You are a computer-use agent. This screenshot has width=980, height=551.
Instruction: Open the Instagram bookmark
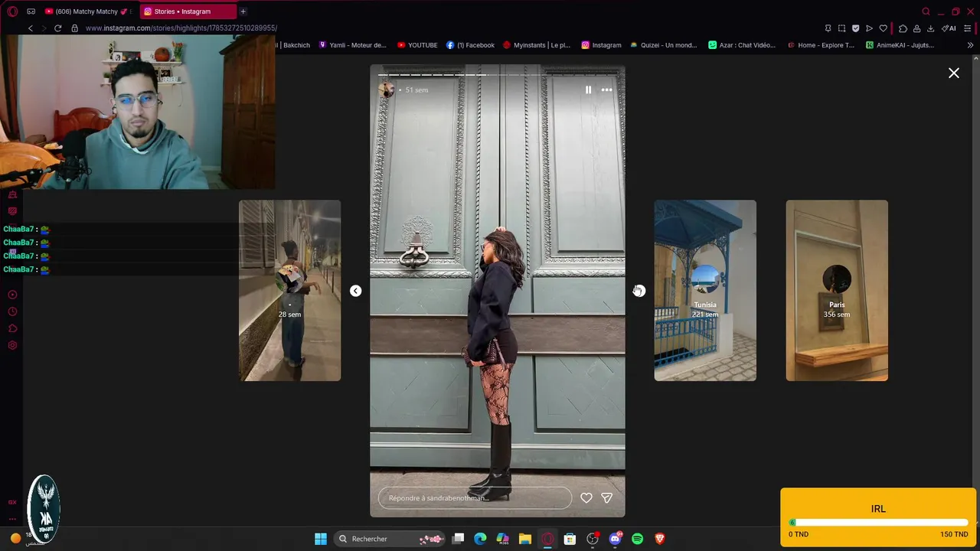tap(601, 45)
